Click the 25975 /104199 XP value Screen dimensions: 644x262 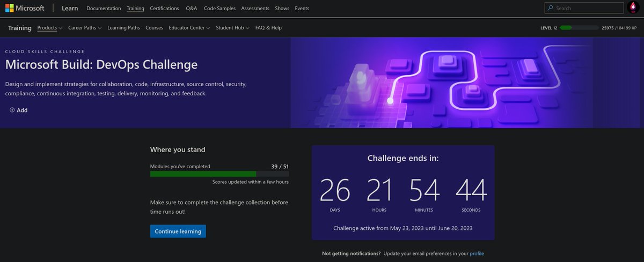pos(619,28)
